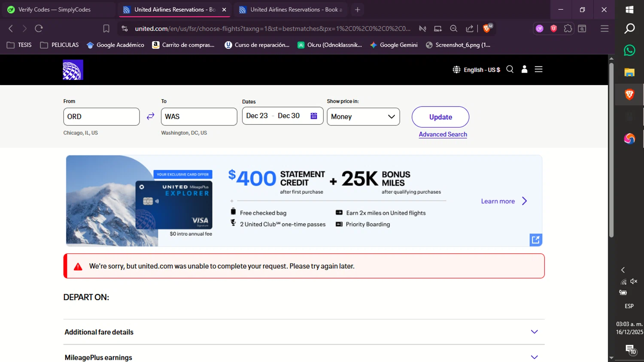Screen dimensions: 644x362
Task: Click the From airport field ORD
Action: (x=101, y=116)
